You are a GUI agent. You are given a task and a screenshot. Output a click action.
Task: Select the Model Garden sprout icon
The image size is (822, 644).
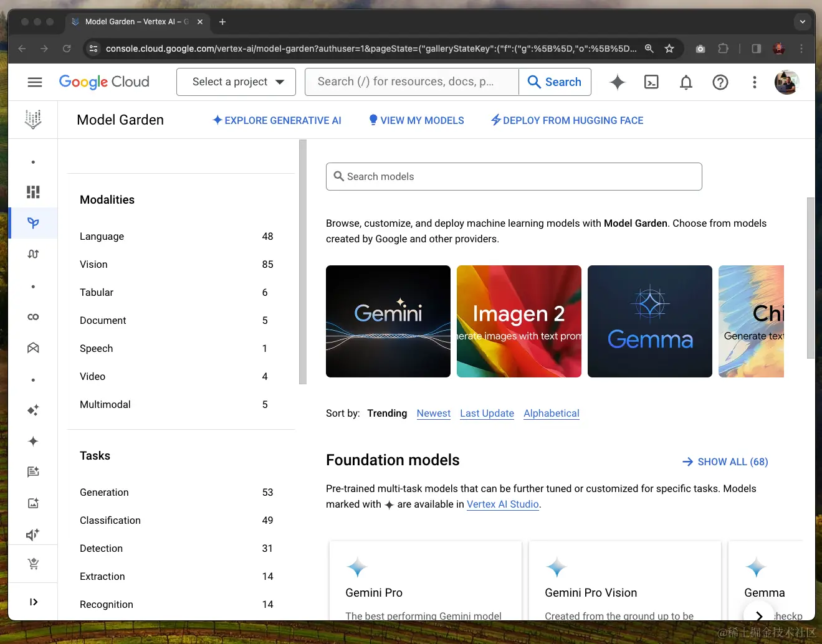click(33, 223)
